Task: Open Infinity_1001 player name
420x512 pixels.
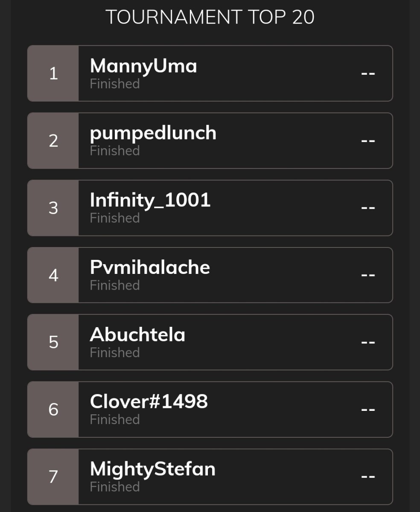Action: (x=150, y=200)
